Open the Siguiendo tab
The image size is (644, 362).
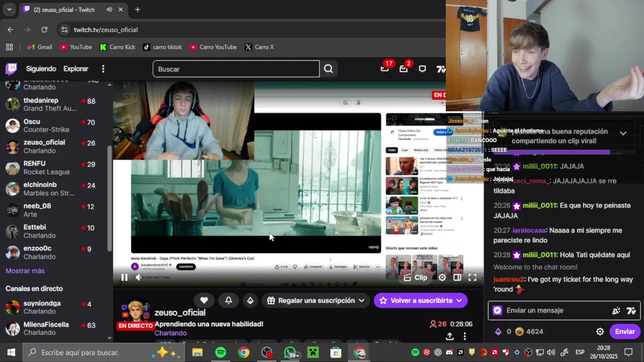click(x=41, y=69)
